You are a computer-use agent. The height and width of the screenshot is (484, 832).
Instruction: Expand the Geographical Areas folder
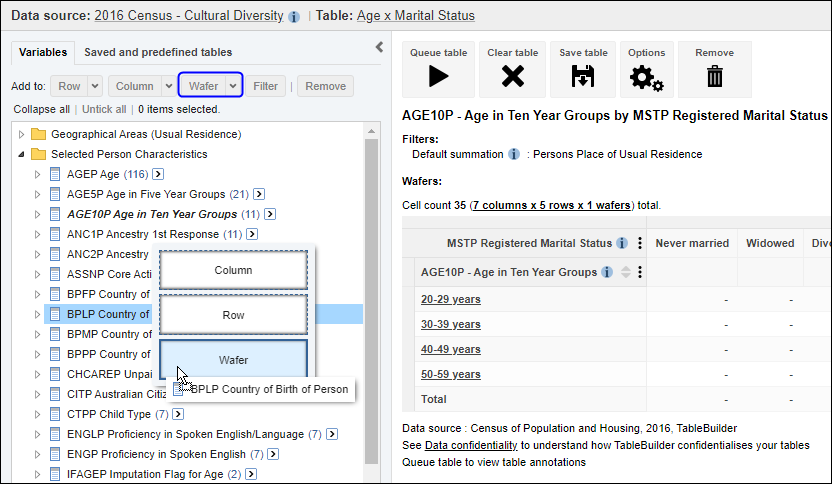click(x=23, y=134)
